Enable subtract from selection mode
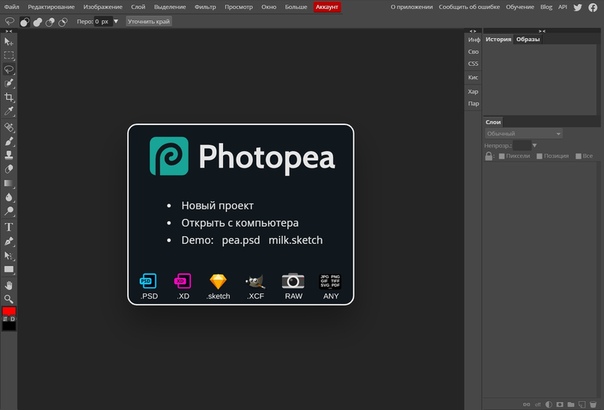The height and width of the screenshot is (410, 604). click(x=50, y=22)
